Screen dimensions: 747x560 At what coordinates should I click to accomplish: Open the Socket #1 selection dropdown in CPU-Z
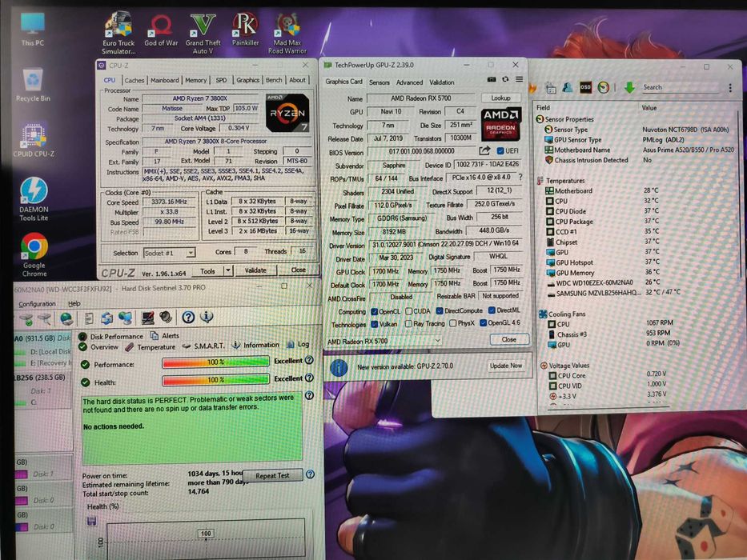pos(169,253)
